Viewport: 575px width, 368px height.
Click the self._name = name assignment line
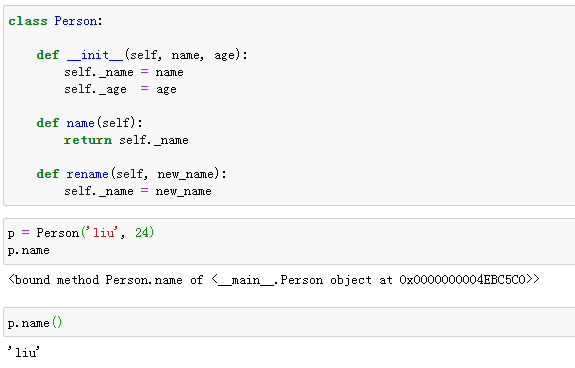[124, 72]
